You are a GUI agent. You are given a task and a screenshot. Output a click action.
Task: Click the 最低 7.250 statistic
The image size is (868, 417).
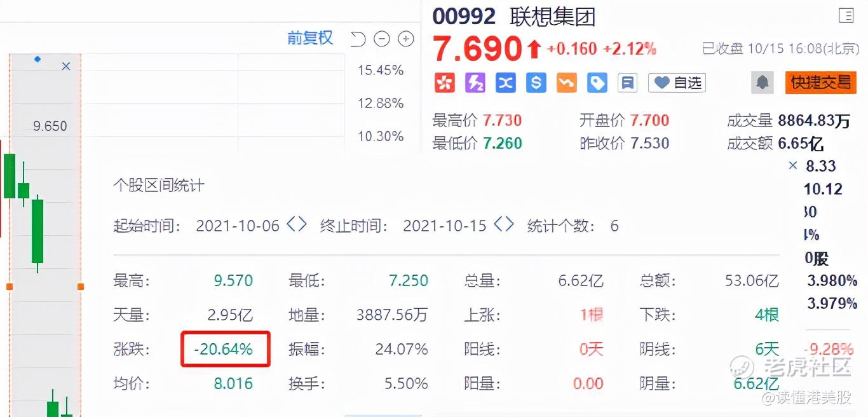coord(408,280)
